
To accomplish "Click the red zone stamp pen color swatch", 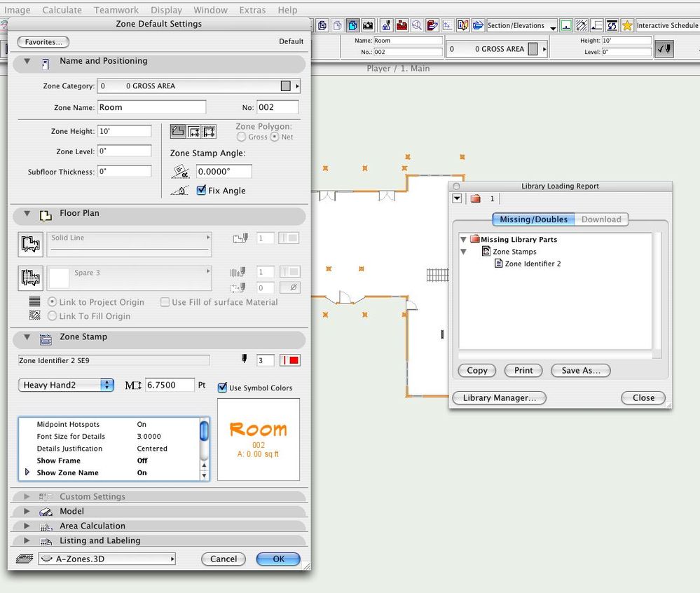I will tap(289, 360).
